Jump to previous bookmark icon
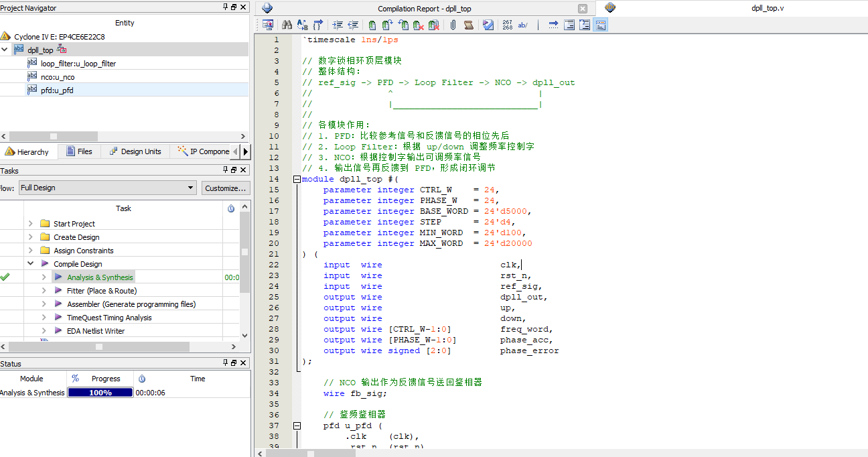This screenshot has height=457, width=868. [x=403, y=25]
